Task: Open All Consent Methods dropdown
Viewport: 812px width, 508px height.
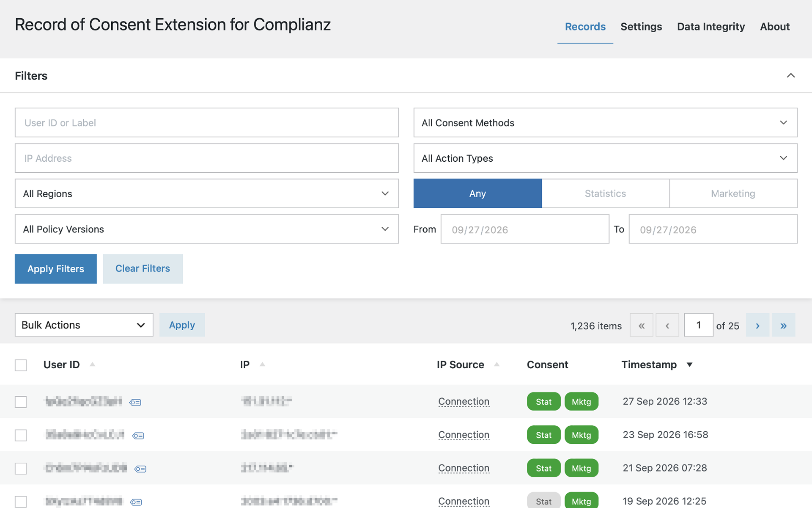Action: coord(605,122)
